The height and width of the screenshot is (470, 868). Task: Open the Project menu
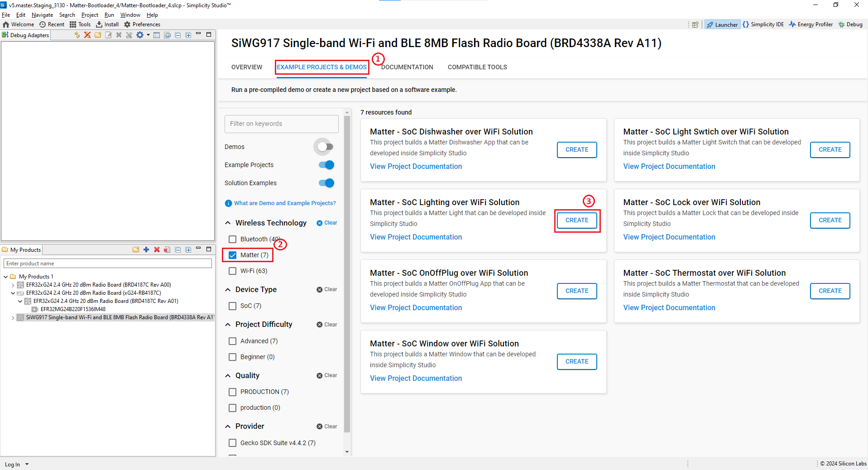[90, 15]
